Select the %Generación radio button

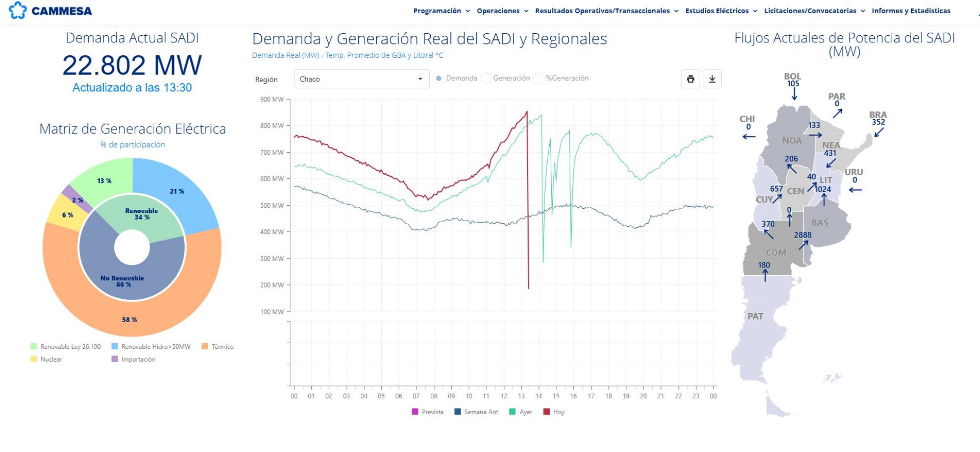(538, 78)
